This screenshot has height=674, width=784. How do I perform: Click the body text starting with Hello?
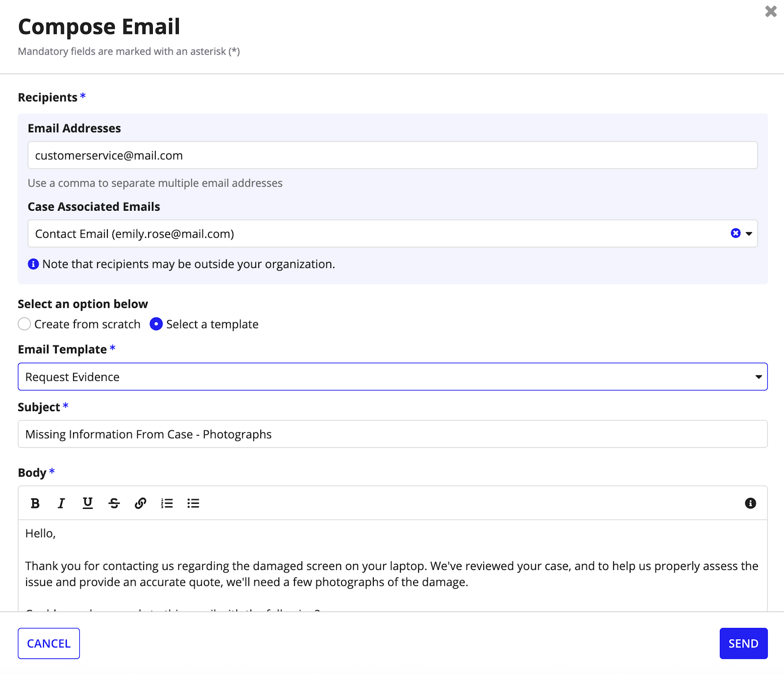point(41,533)
